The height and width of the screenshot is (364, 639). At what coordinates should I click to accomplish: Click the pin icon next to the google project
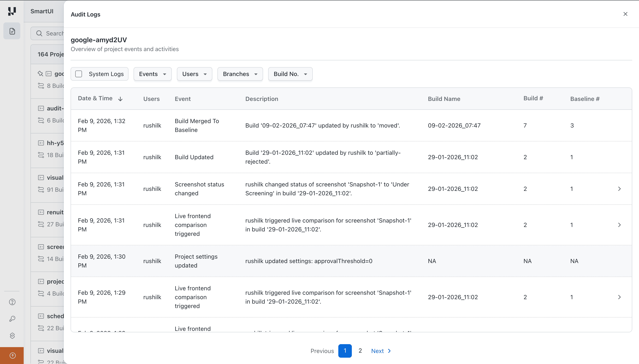(x=40, y=73)
